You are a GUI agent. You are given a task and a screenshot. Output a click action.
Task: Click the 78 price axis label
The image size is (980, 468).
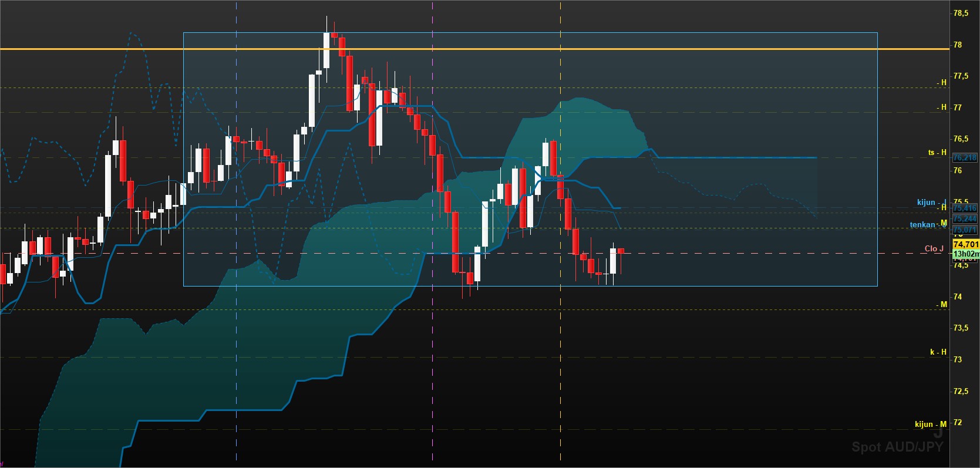[x=958, y=45]
